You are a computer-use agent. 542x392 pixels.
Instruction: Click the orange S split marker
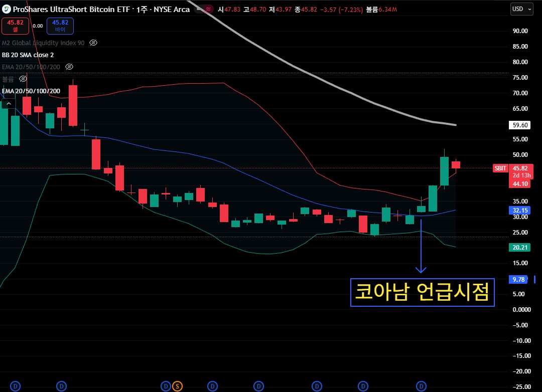177,386
